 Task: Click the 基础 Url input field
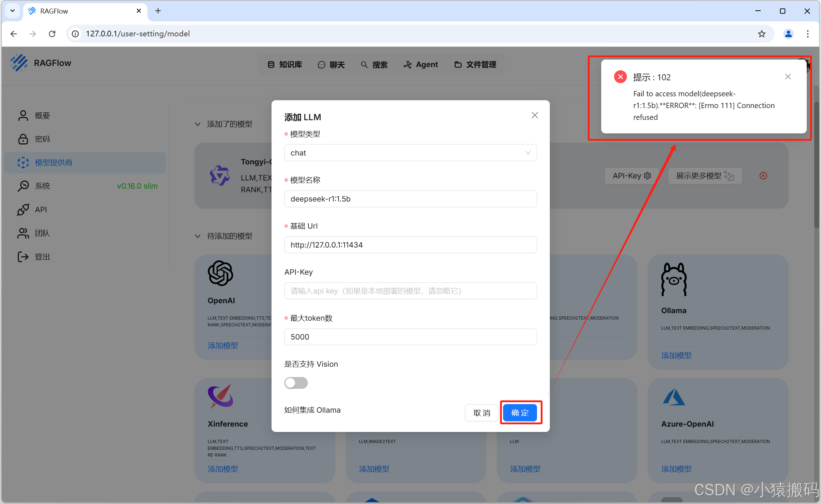pyautogui.click(x=410, y=245)
